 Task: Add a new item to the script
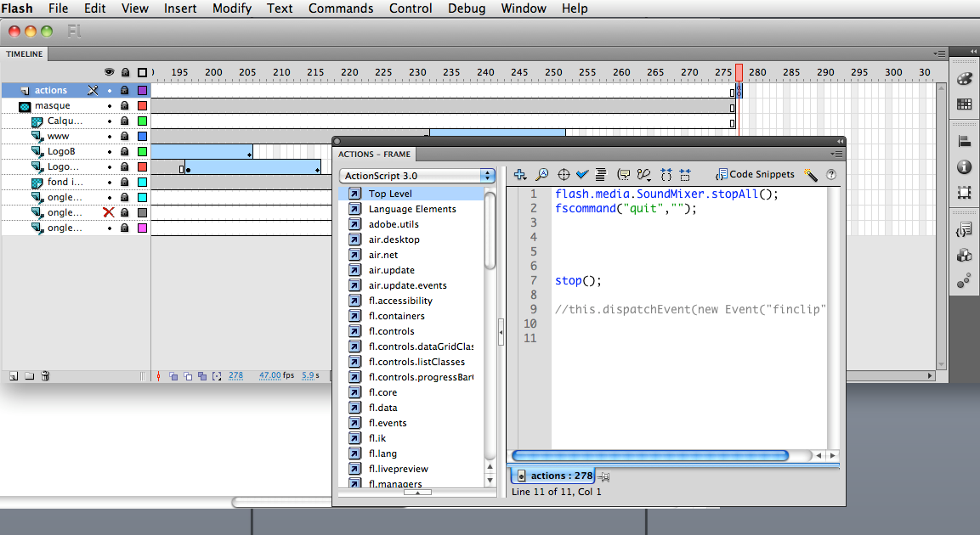click(519, 174)
